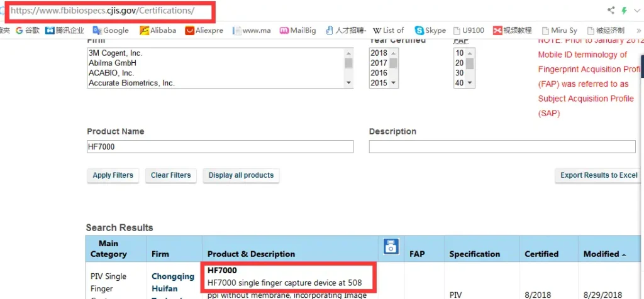Open the Wikipedia 'List of' bookmark
The width and height of the screenshot is (644, 299).
pos(389,30)
